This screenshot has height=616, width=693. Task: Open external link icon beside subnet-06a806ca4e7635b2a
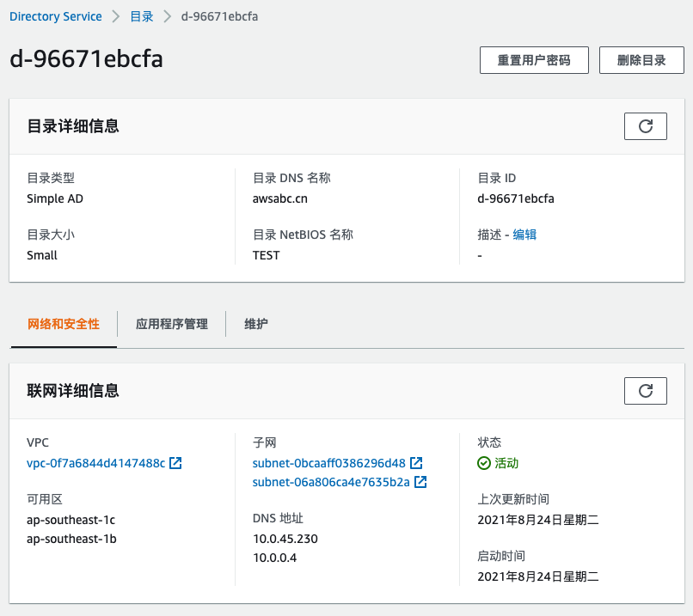420,482
